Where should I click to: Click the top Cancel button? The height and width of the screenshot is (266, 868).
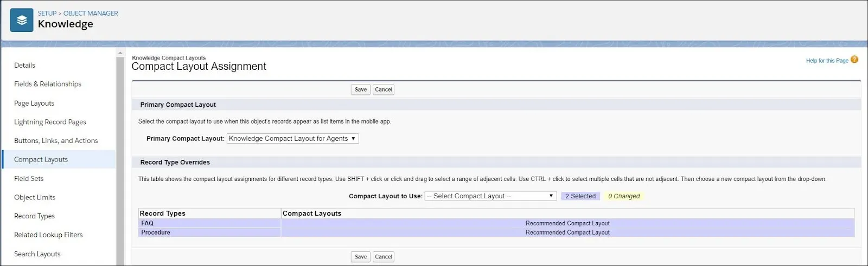pyautogui.click(x=384, y=89)
